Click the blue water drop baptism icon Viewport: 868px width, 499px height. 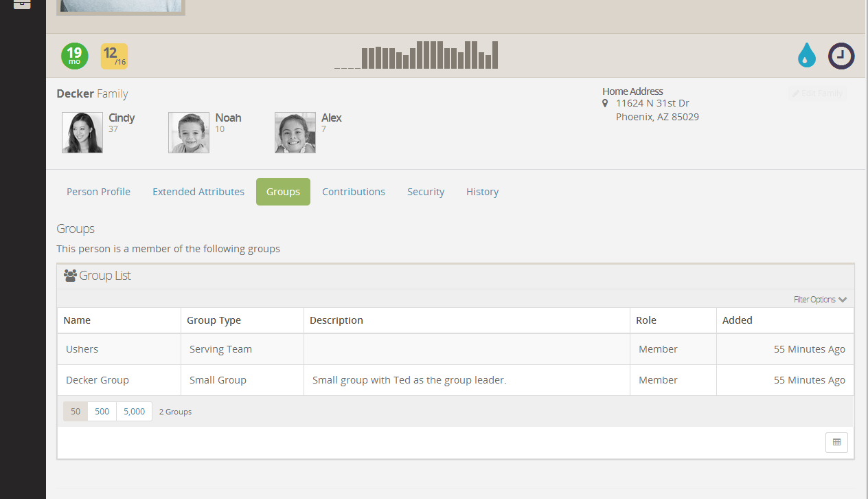click(x=807, y=55)
